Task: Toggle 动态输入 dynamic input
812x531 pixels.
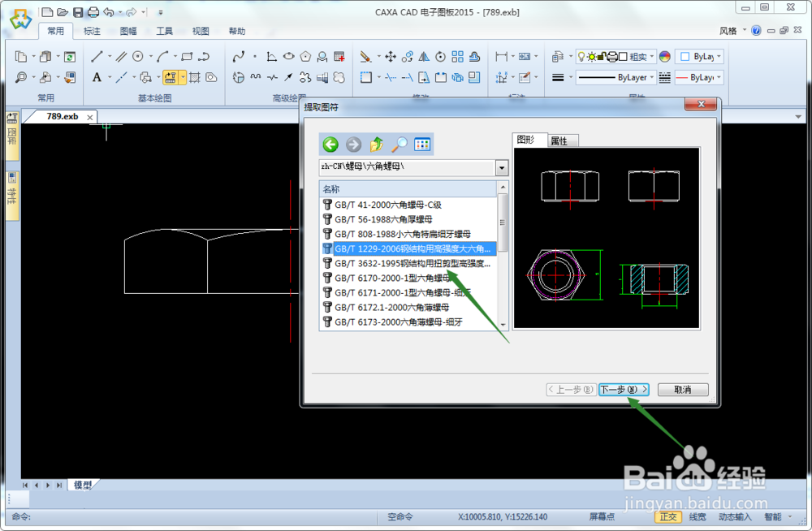Action: 735,516
